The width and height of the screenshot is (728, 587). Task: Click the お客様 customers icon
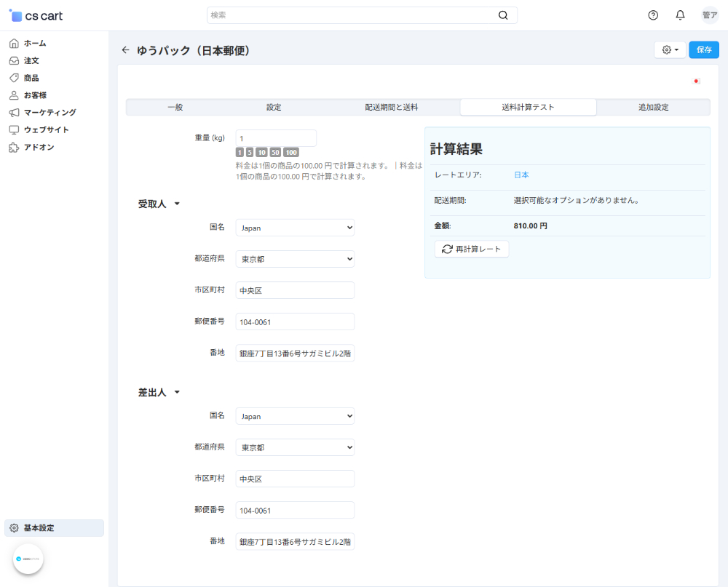13,95
